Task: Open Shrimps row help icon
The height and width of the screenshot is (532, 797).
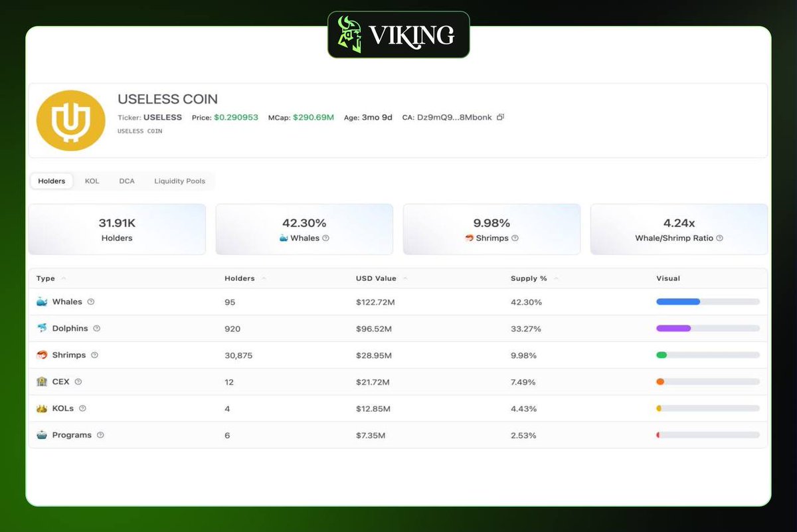Action: coord(94,355)
